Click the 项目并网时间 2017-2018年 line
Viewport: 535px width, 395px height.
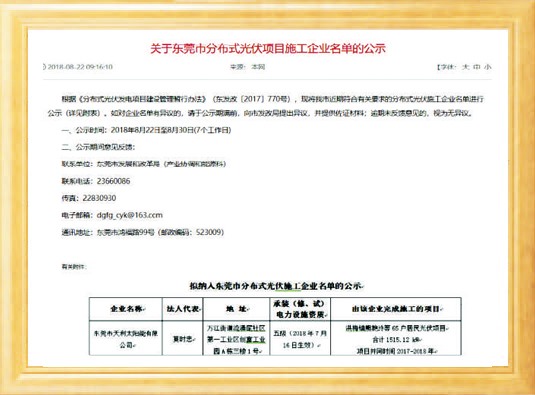coord(397,351)
